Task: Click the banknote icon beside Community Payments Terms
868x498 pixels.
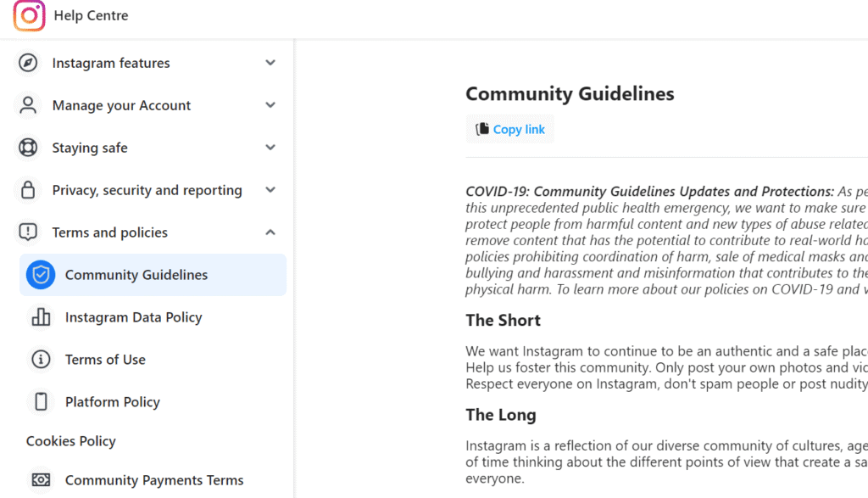Action: (x=41, y=480)
